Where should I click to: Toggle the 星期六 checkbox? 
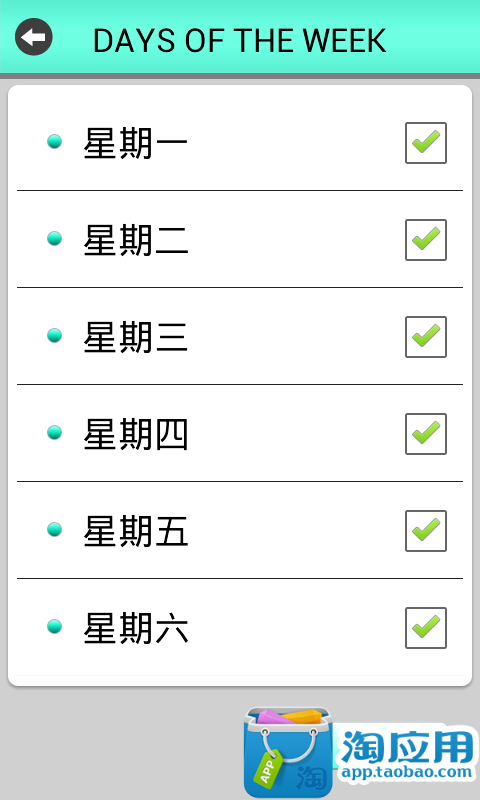(x=426, y=628)
